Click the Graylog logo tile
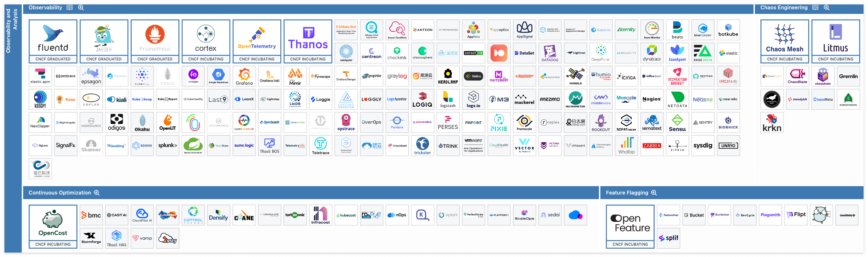This screenshot has width=868, height=257. (397, 76)
